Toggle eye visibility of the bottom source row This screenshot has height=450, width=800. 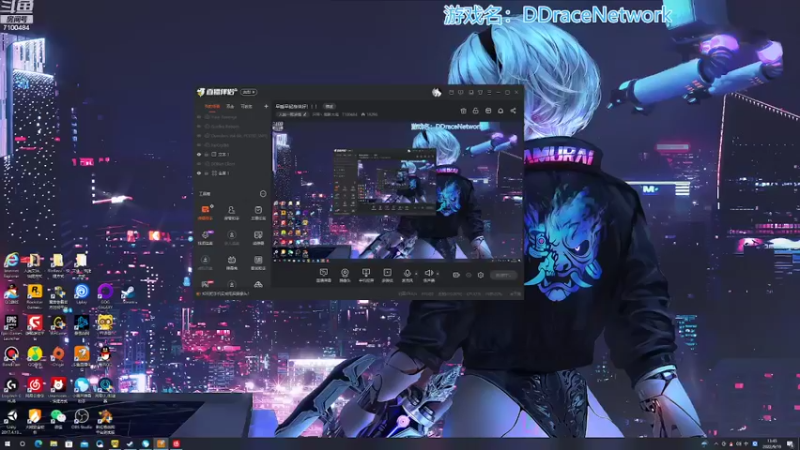(x=199, y=173)
